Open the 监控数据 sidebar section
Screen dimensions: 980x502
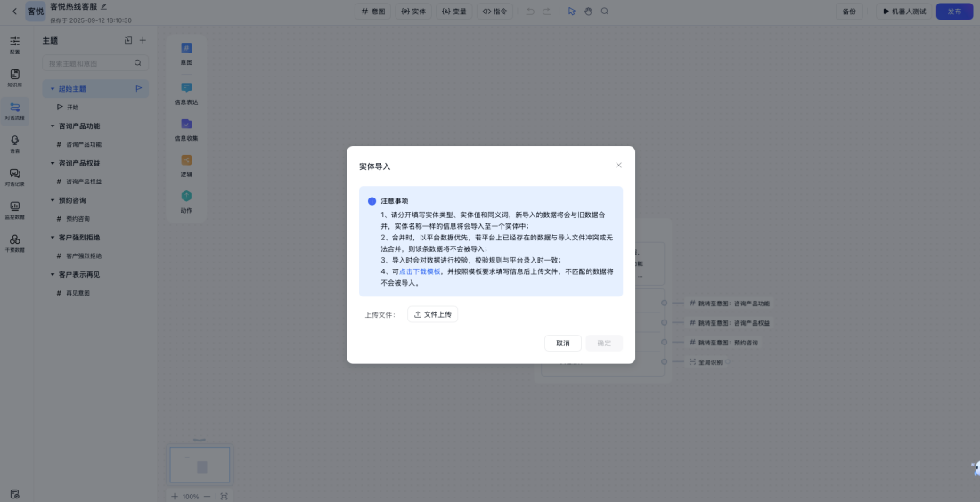pyautogui.click(x=15, y=210)
